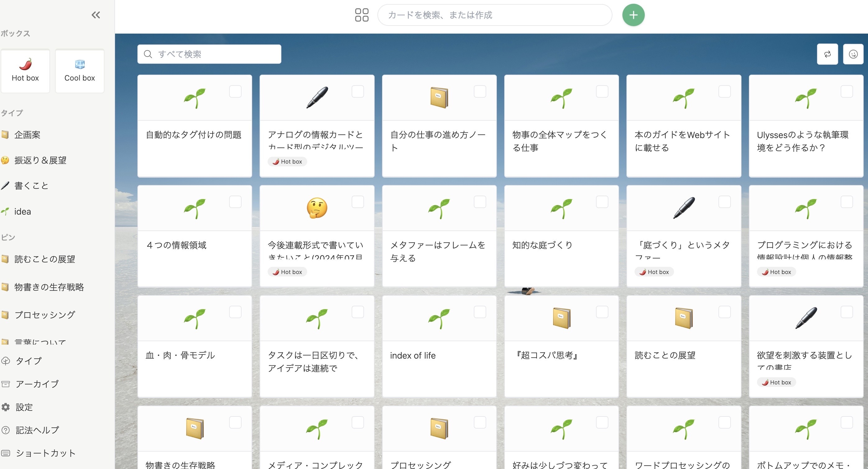Filter by the idea sprout type
The image size is (868, 469).
click(x=22, y=211)
